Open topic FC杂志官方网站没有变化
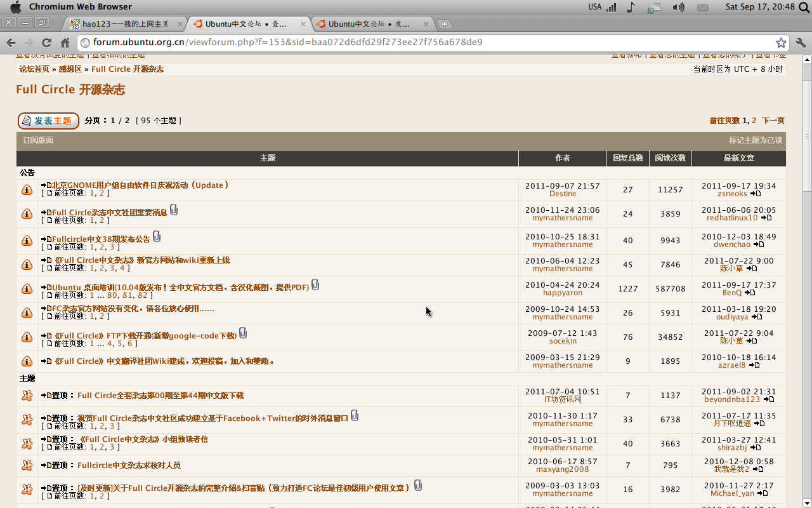The image size is (812, 508). click(x=133, y=309)
